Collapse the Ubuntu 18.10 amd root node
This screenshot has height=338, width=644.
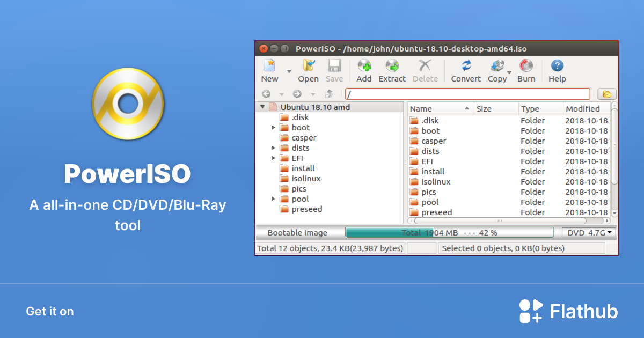point(262,107)
